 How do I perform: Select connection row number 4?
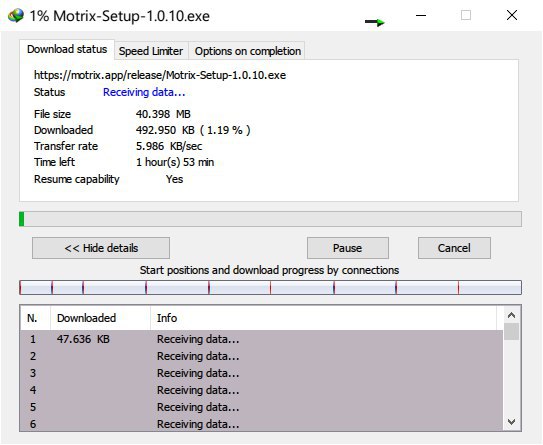coord(261,390)
